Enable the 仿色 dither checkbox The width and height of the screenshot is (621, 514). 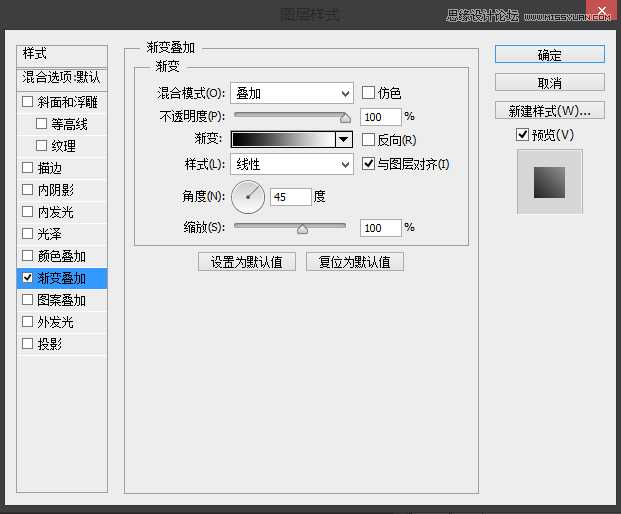[x=368, y=93]
